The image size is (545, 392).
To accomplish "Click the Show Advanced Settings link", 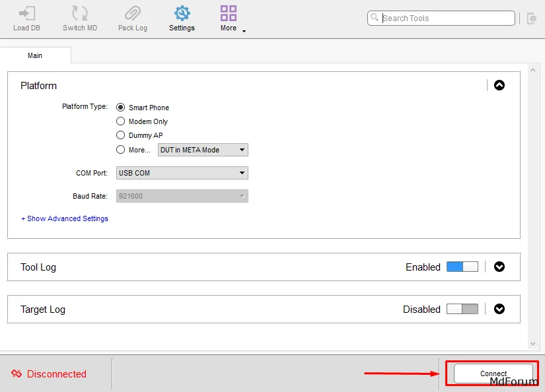I will (x=65, y=218).
